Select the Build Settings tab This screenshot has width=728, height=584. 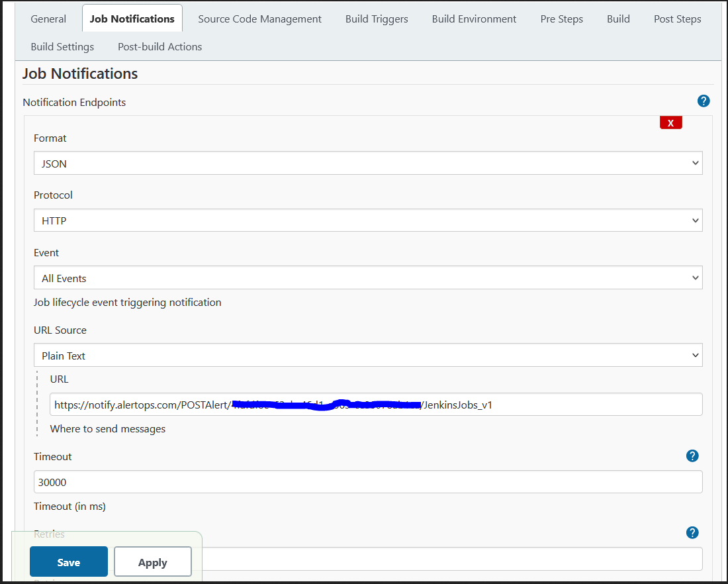62,47
